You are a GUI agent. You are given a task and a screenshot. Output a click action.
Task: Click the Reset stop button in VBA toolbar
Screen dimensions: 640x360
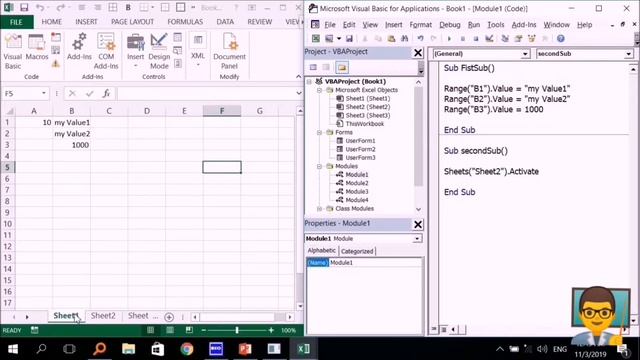[x=476, y=39]
